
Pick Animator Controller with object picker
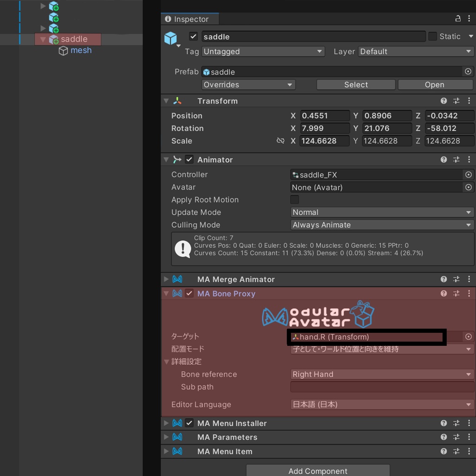[469, 175]
